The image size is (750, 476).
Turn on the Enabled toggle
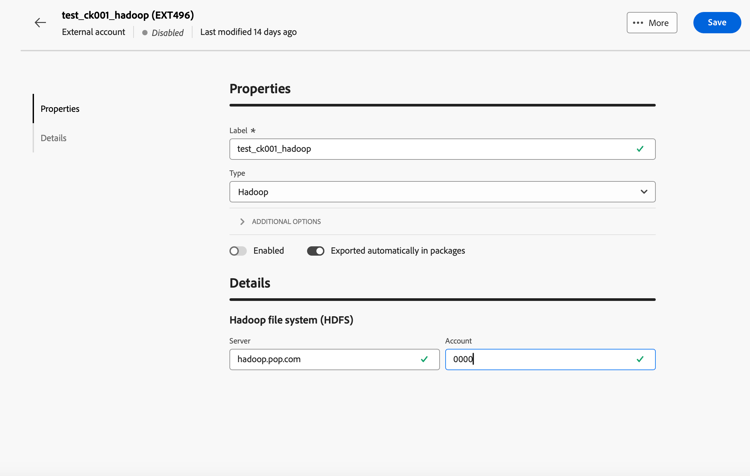tap(238, 251)
